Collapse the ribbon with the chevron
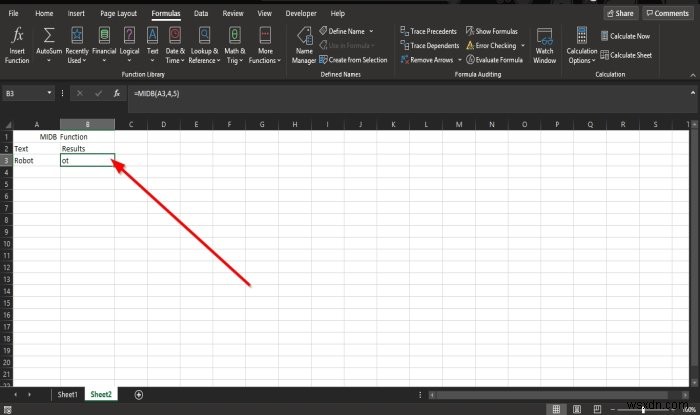The width and height of the screenshot is (700, 415). (693, 75)
